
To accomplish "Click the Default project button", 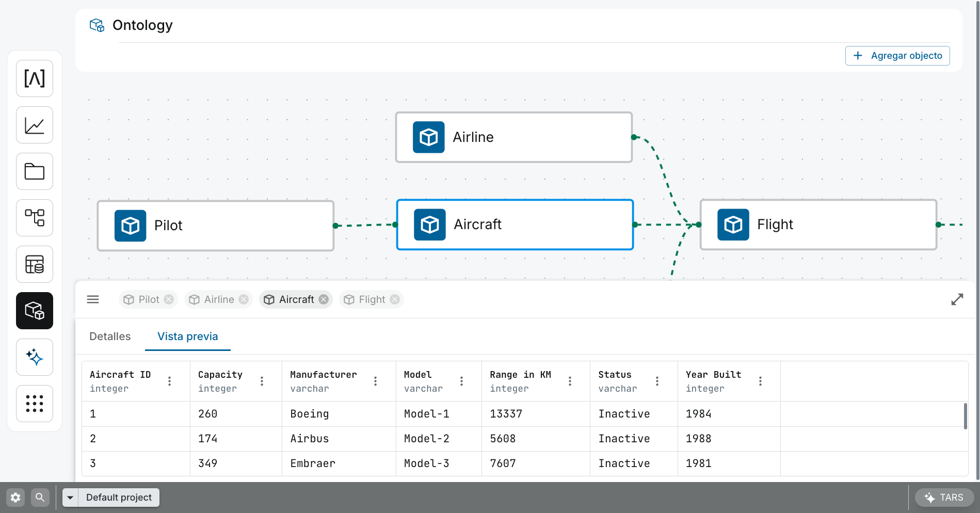I will [119, 498].
